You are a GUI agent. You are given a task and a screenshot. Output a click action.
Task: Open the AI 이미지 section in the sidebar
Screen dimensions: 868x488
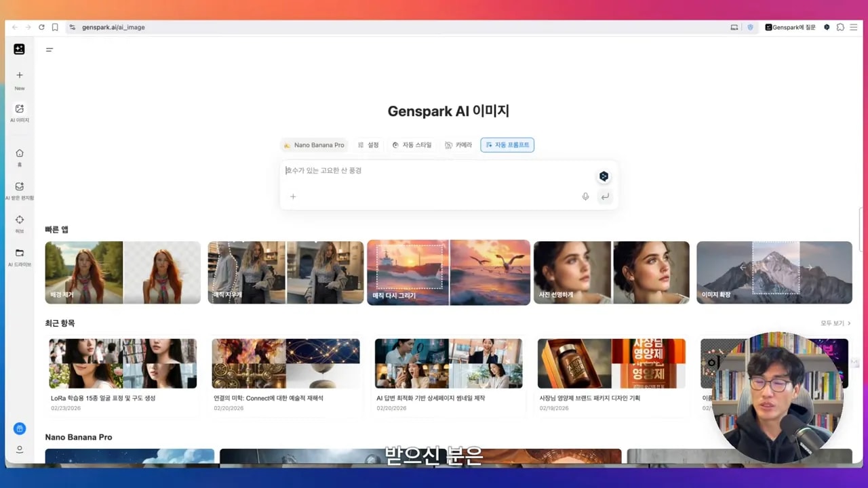click(19, 113)
